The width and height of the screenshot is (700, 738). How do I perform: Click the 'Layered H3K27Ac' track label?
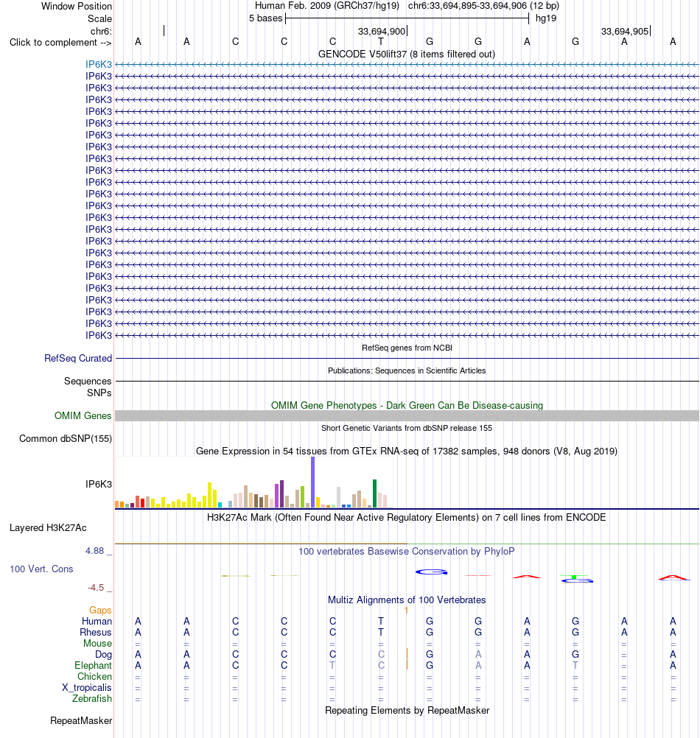click(48, 527)
